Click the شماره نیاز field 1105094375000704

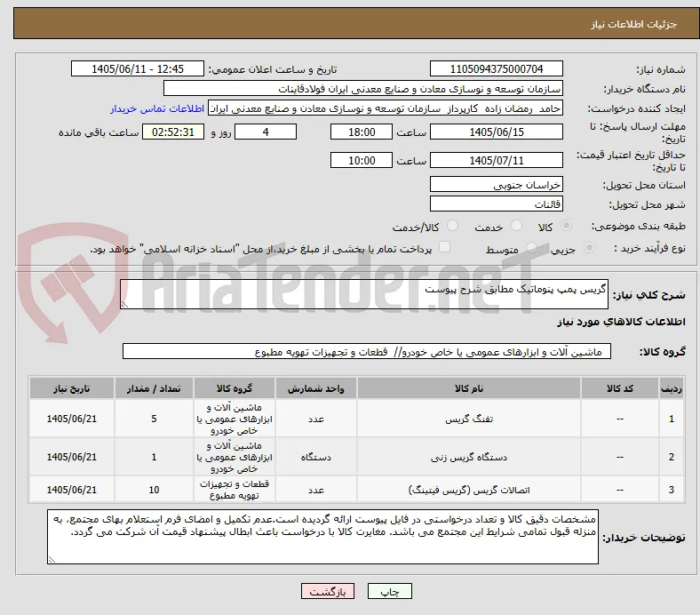pyautogui.click(x=496, y=69)
